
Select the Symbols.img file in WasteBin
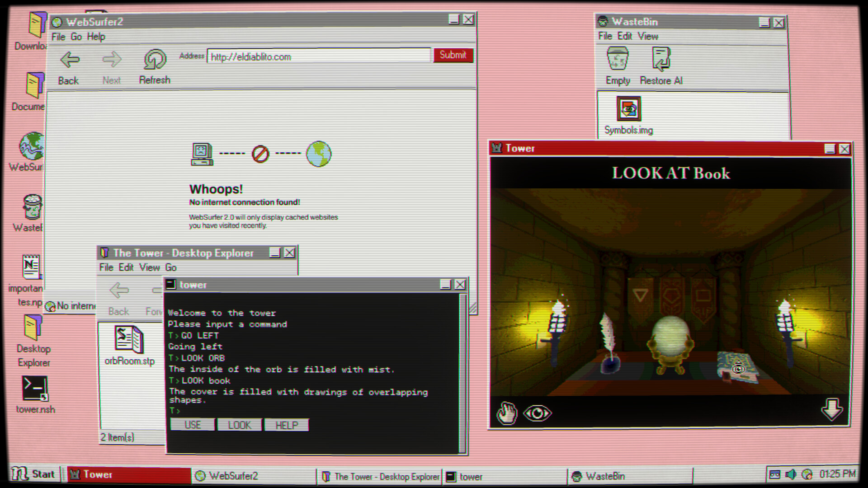(628, 109)
